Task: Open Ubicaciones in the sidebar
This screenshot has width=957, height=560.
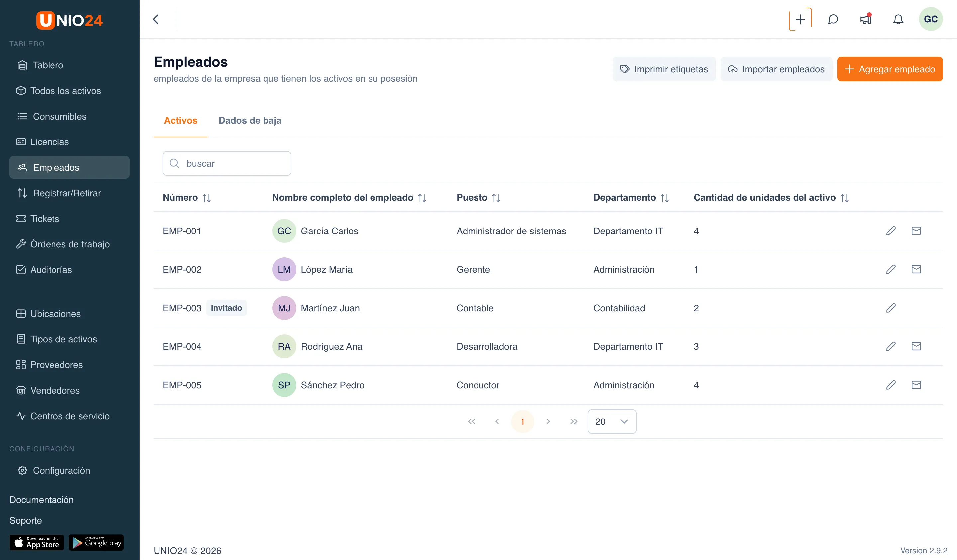Action: 69,314
